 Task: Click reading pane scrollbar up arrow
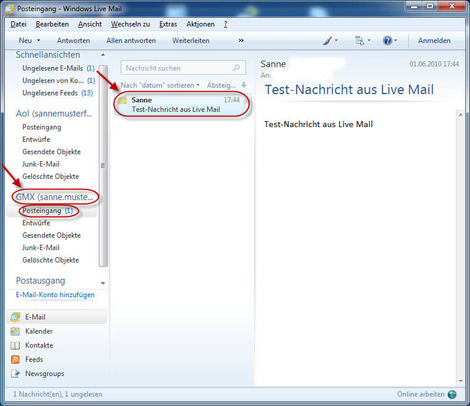point(460,115)
